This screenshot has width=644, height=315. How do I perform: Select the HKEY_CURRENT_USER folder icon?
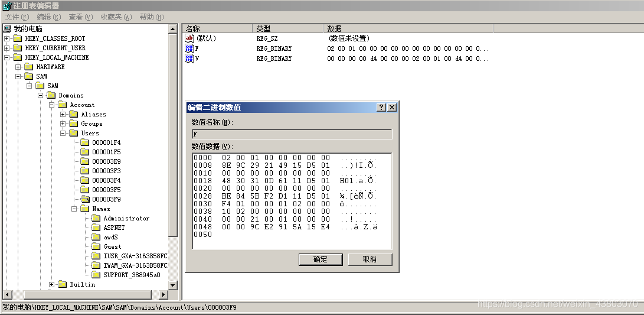(17, 48)
